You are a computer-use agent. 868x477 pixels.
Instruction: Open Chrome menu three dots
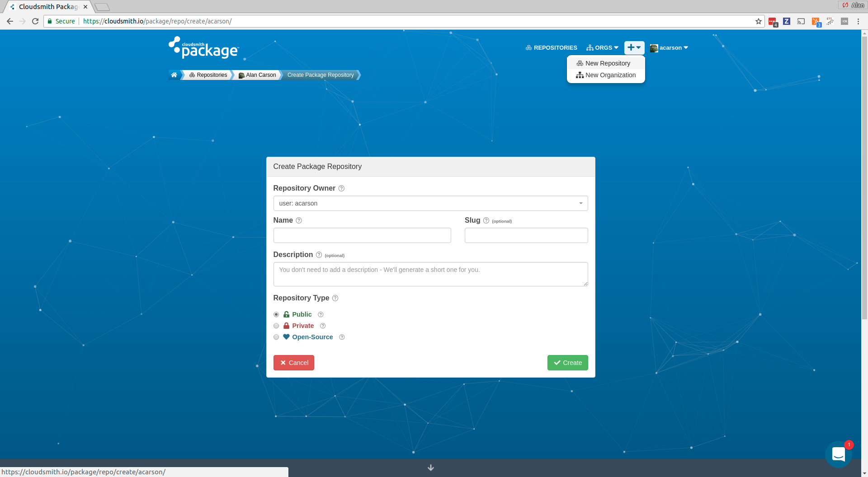click(x=858, y=21)
